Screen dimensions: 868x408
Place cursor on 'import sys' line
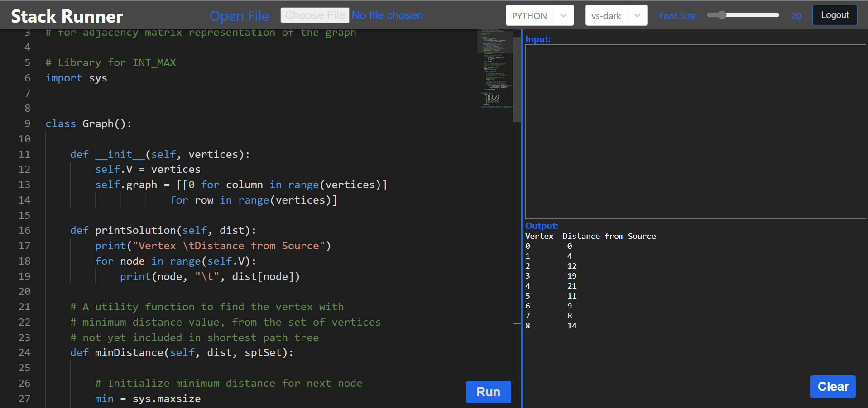coord(76,78)
